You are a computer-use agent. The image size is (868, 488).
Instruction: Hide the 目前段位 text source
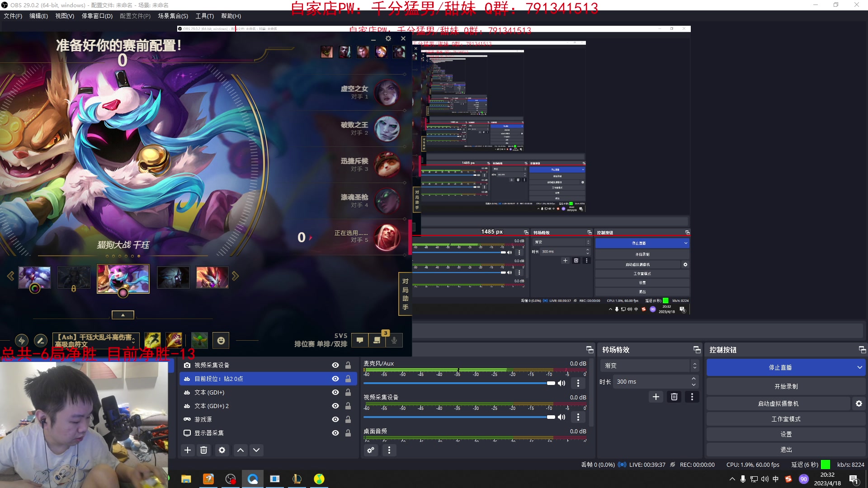[x=335, y=379]
